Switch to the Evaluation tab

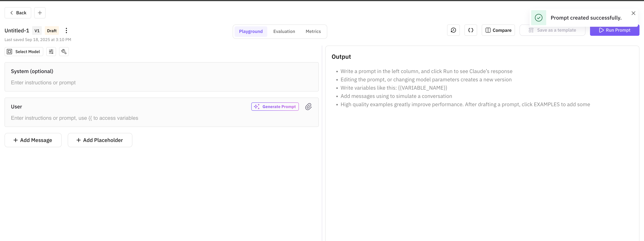(x=284, y=31)
